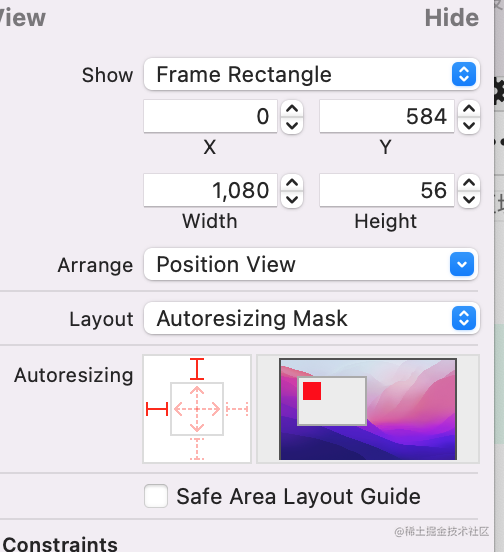The width and height of the screenshot is (504, 552).
Task: Toggle the horizontal width autoresizing arrow
Action: [197, 409]
